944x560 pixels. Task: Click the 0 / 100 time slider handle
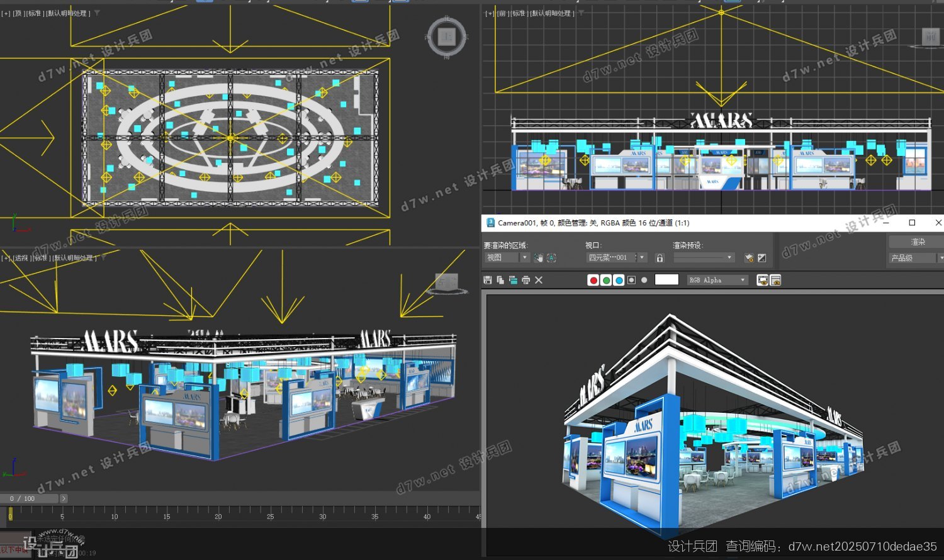pos(29,498)
